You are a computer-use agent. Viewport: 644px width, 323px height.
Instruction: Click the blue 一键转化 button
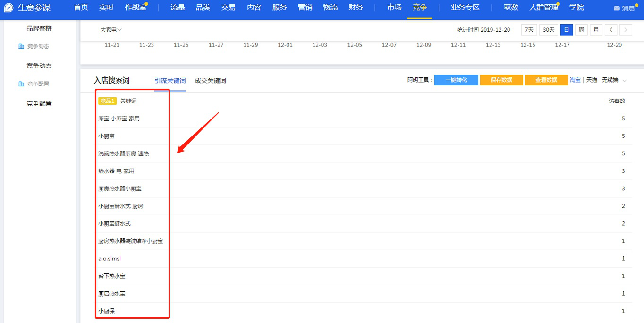click(456, 80)
